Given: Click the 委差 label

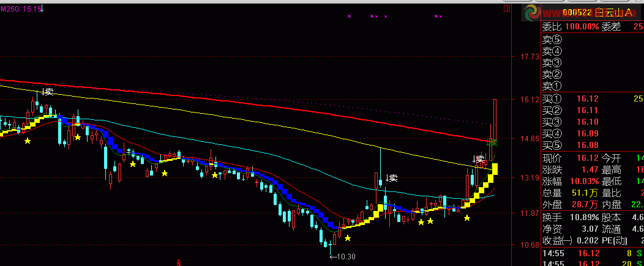Looking at the screenshot, I should pos(612,27).
